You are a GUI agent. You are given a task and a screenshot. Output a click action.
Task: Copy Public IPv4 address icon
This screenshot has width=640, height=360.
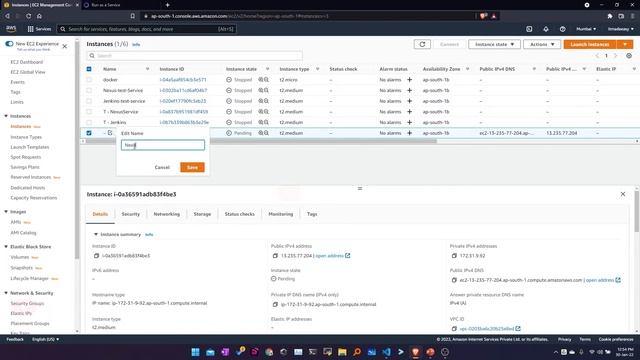275,256
